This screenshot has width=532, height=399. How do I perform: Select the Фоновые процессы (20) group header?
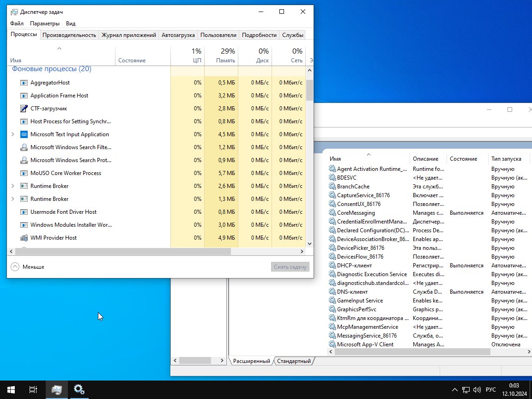(x=52, y=69)
